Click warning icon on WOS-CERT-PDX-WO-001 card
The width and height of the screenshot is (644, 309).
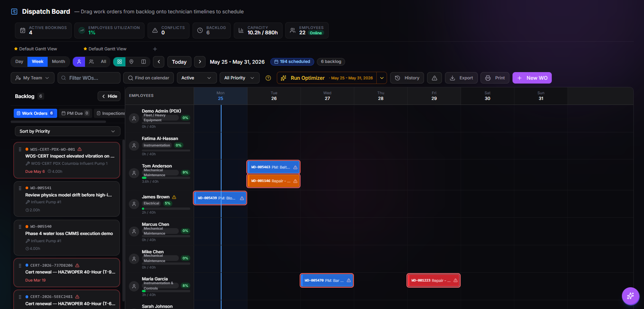click(80, 149)
